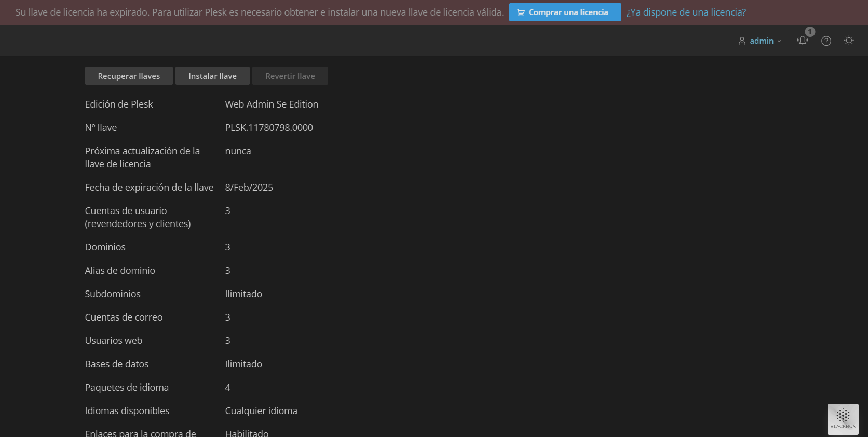The image size is (868, 437).
Task: Click Bases de datos value 'Ilimitado'
Action: (x=243, y=364)
